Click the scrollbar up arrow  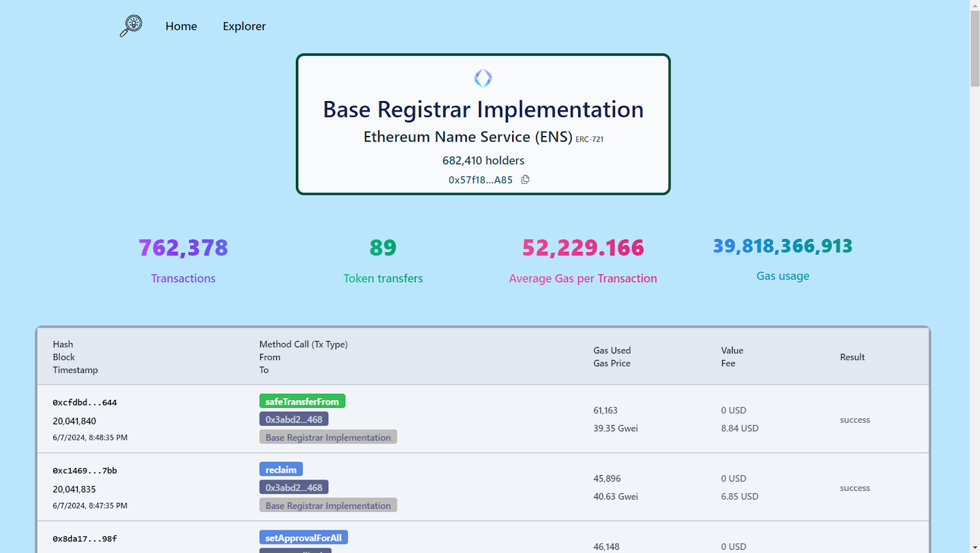click(x=975, y=5)
